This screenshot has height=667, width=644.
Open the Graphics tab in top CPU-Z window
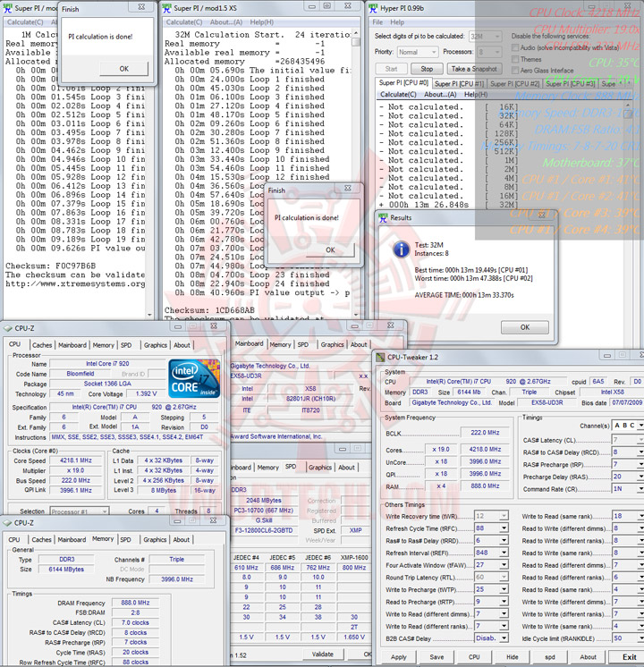pyautogui.click(x=156, y=345)
